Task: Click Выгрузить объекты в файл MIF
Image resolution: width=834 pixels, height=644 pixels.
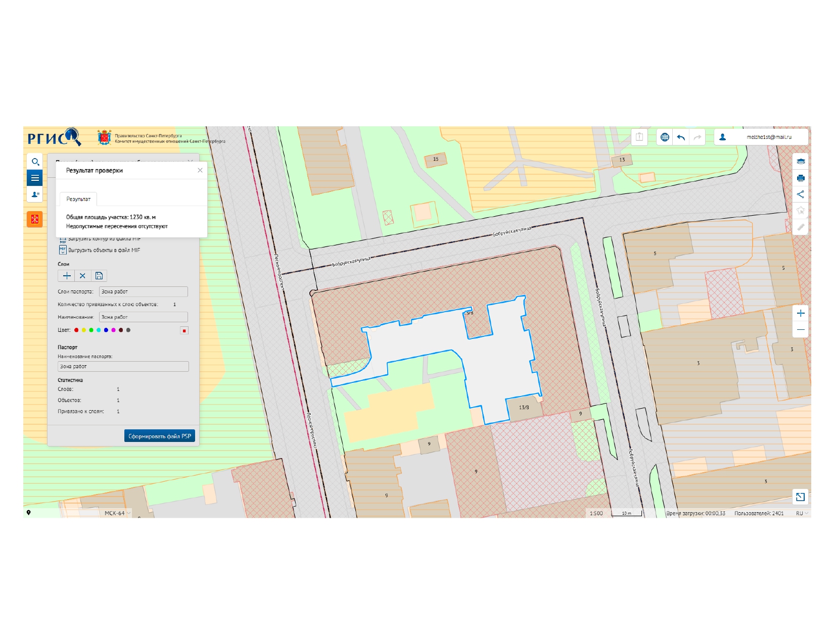Action: pyautogui.click(x=100, y=250)
